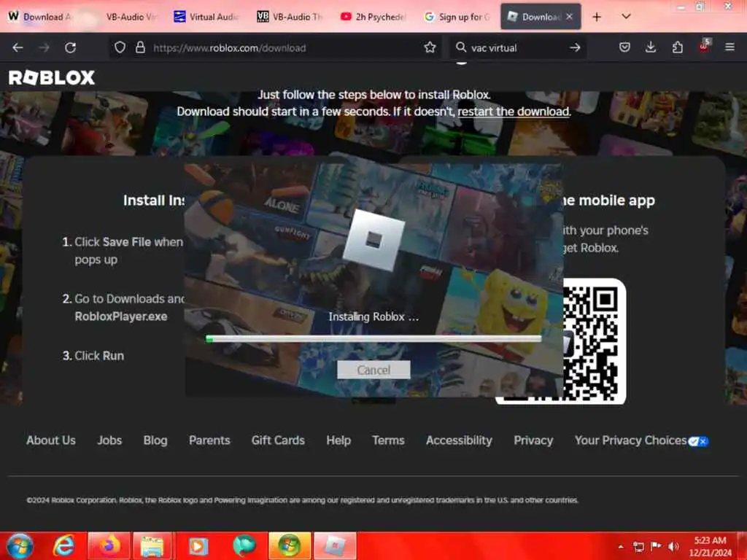Viewport: 747px width, 560px height.
Task: Click the restart the download link
Action: point(514,112)
